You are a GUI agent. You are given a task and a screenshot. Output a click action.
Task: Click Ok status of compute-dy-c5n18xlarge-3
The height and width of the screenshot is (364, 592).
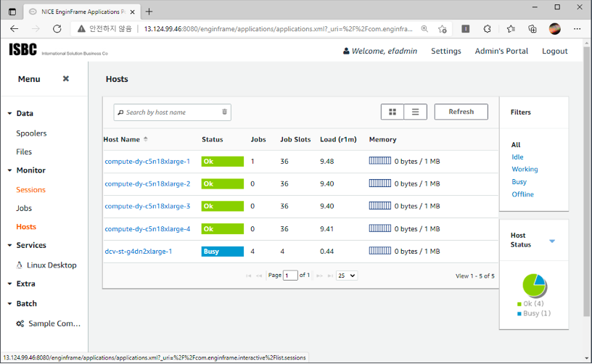[223, 206]
